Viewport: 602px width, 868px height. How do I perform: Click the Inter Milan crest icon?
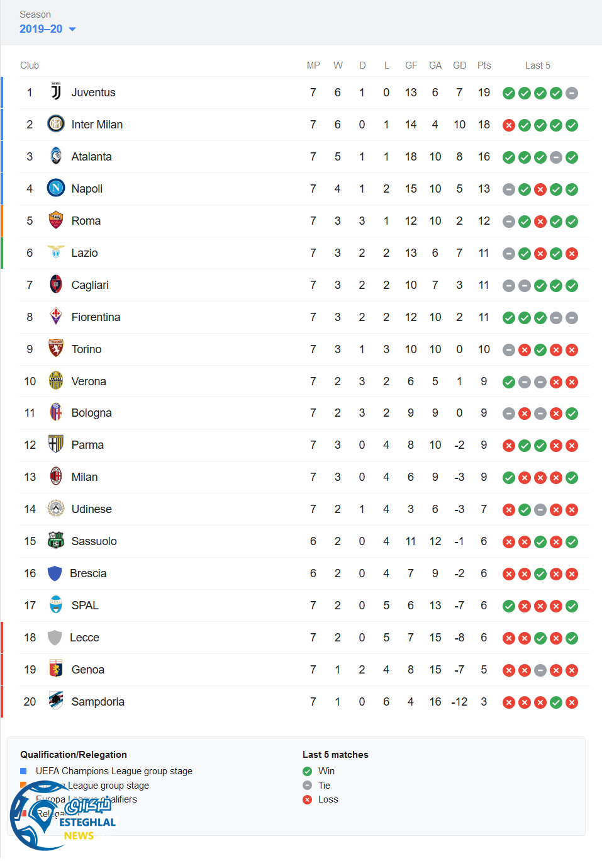(x=56, y=124)
